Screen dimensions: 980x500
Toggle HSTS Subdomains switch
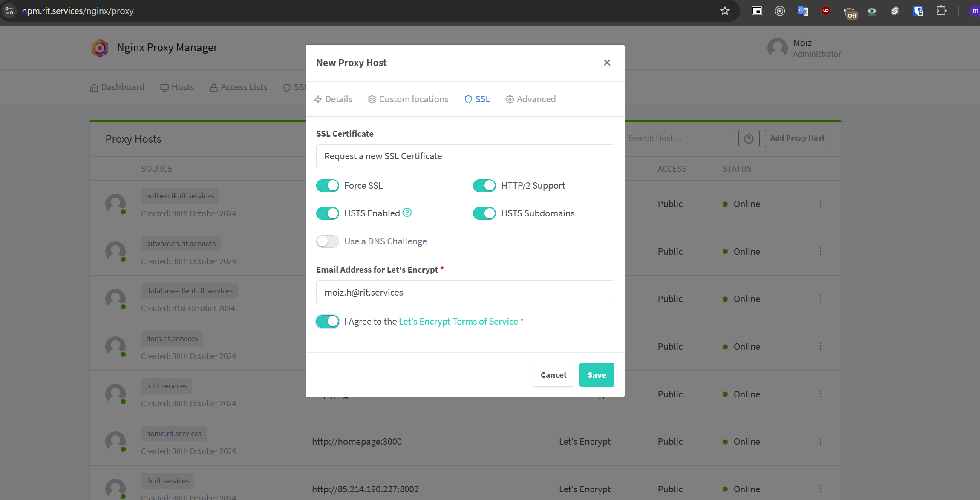tap(484, 213)
